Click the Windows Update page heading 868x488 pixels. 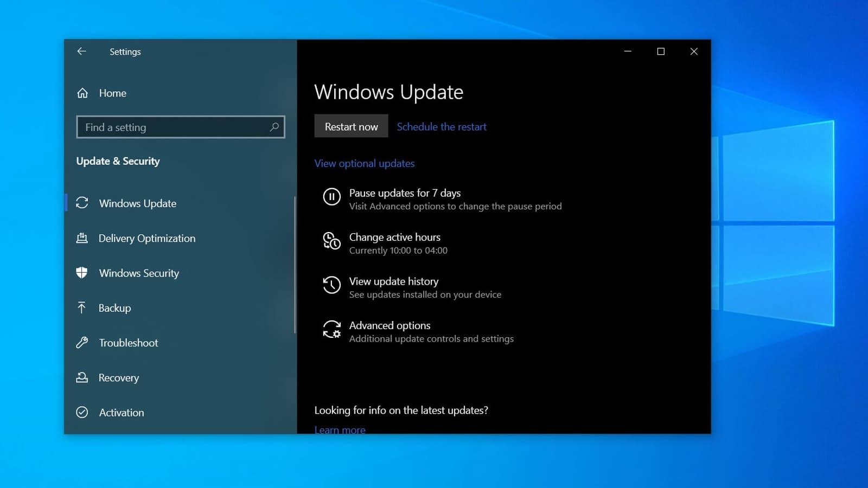[389, 92]
